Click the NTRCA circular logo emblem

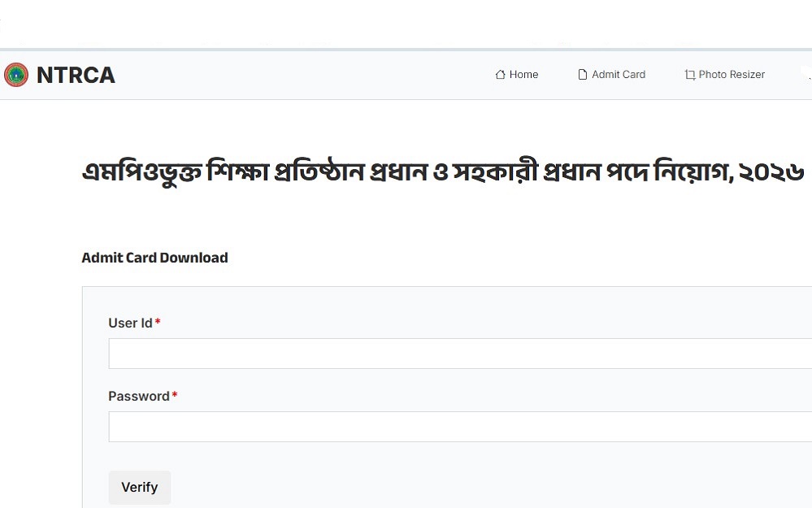pos(16,75)
